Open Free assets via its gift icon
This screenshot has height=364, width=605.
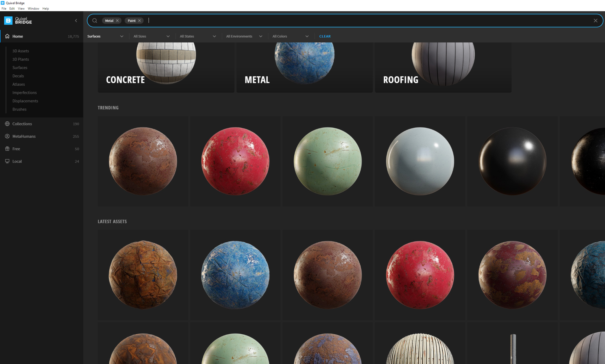point(7,149)
